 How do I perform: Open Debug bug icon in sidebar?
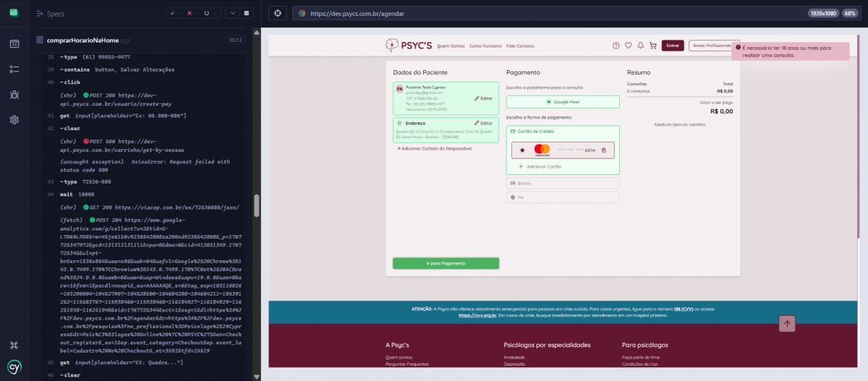[x=14, y=94]
